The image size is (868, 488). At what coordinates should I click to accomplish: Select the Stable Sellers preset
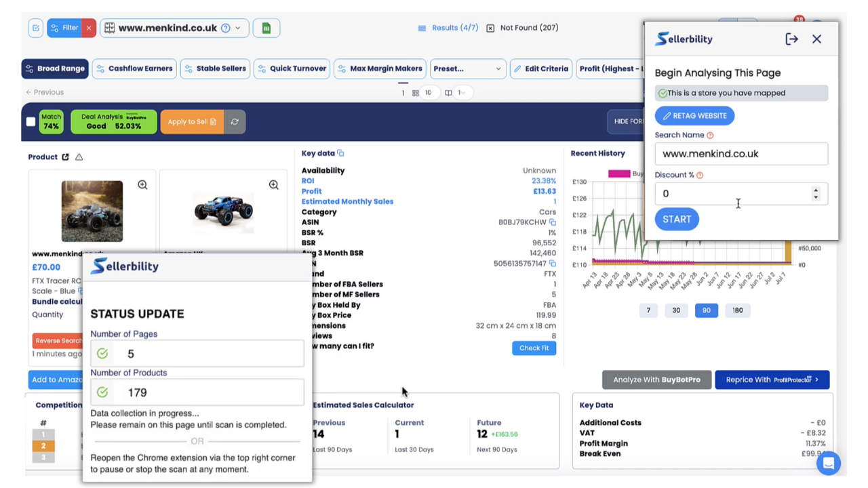coord(215,68)
